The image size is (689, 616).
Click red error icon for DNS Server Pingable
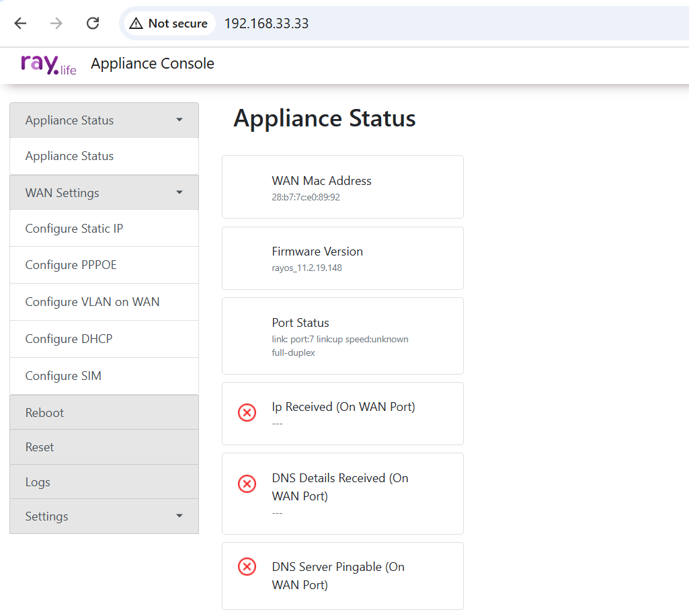pyautogui.click(x=247, y=567)
